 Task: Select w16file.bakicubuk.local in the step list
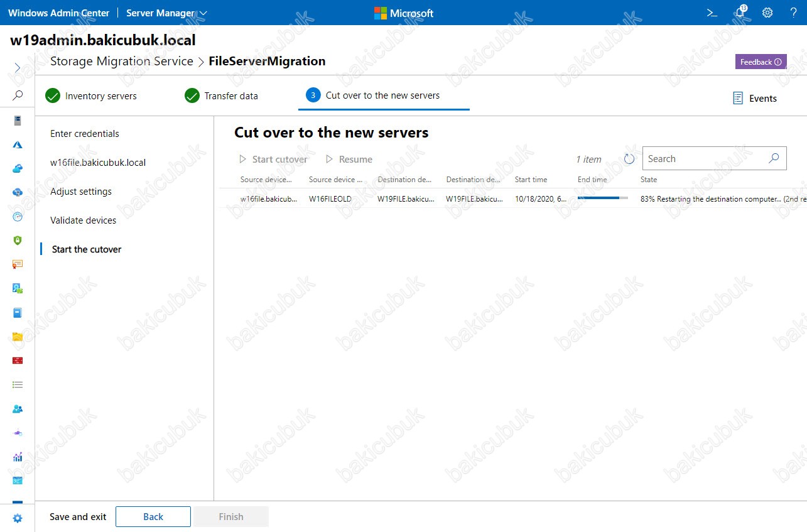point(98,163)
